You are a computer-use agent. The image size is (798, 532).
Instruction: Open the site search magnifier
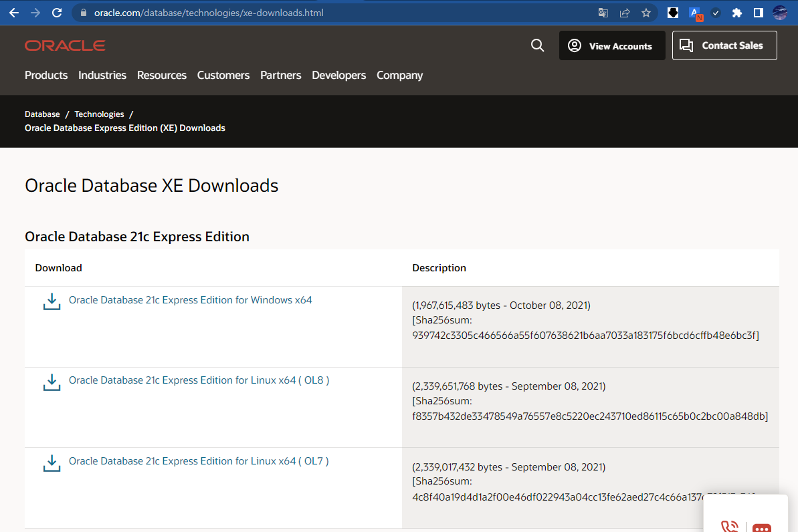click(537, 45)
